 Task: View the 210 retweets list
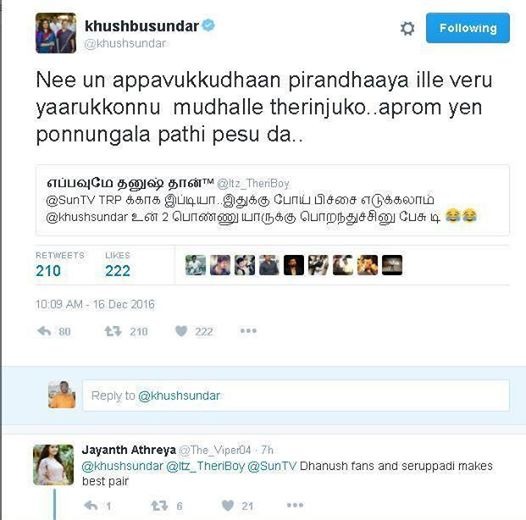[x=60, y=265]
